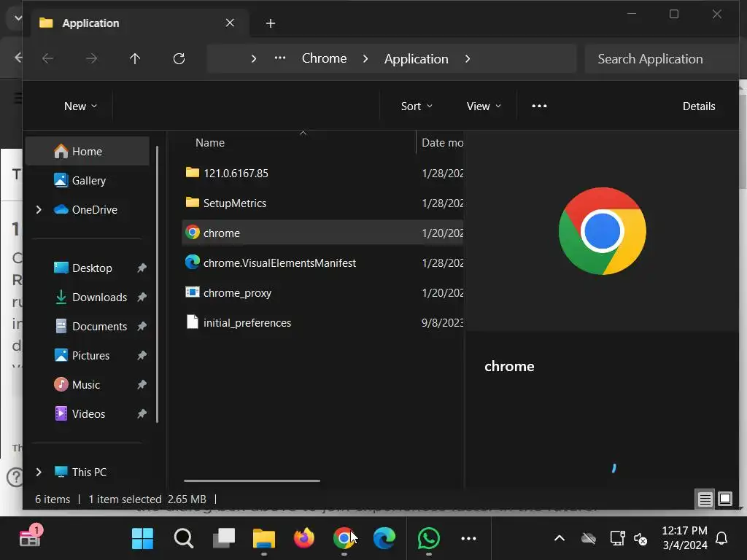
Task: Open the notification bell
Action: point(721,539)
